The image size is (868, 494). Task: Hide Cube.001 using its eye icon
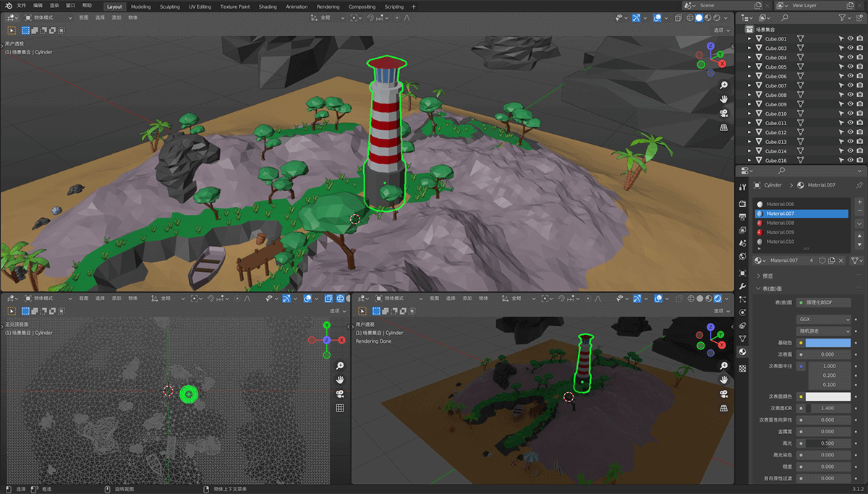(x=851, y=39)
